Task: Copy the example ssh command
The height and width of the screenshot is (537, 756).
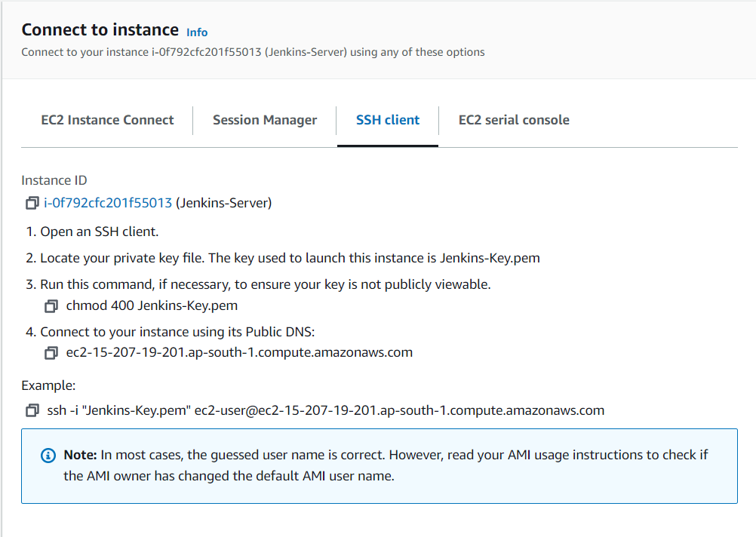Action: click(32, 410)
